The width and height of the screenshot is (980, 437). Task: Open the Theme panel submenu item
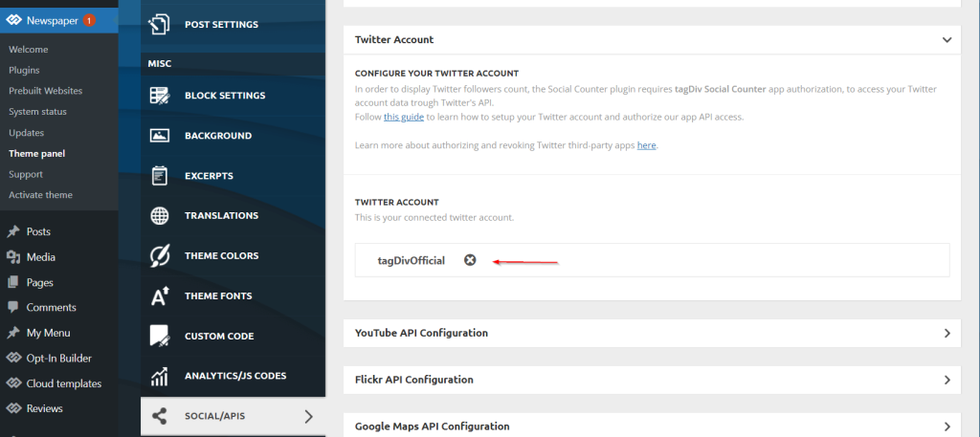coord(36,154)
